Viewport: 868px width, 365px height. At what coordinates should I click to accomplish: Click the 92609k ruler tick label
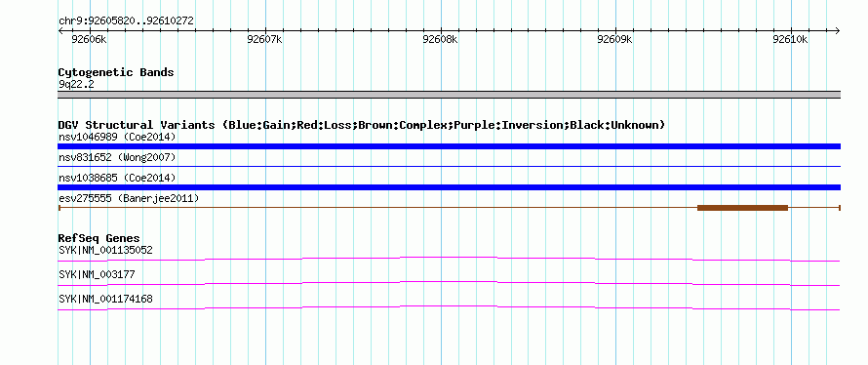(x=615, y=39)
